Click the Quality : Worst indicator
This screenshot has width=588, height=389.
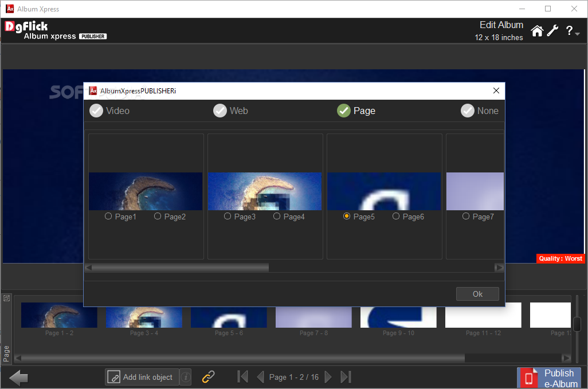[560, 258]
